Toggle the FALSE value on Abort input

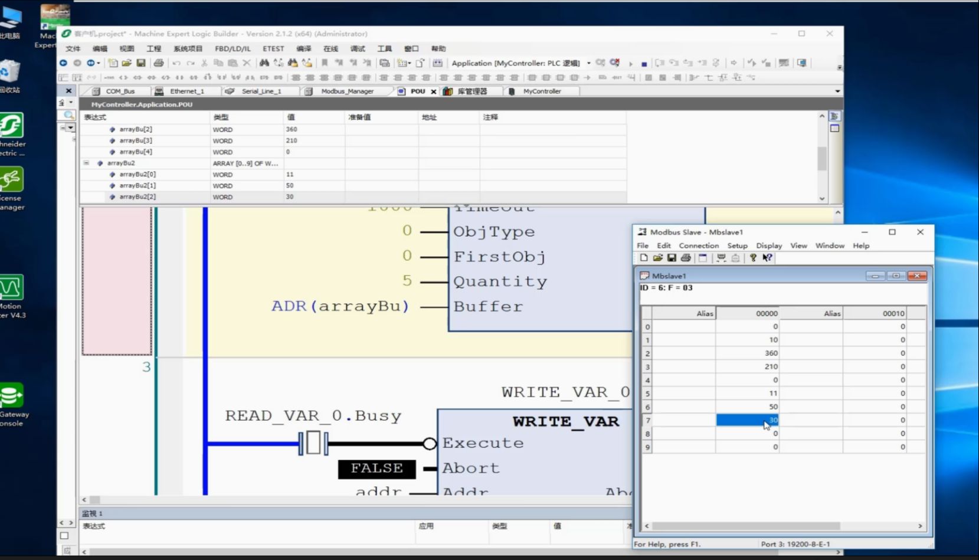point(376,469)
